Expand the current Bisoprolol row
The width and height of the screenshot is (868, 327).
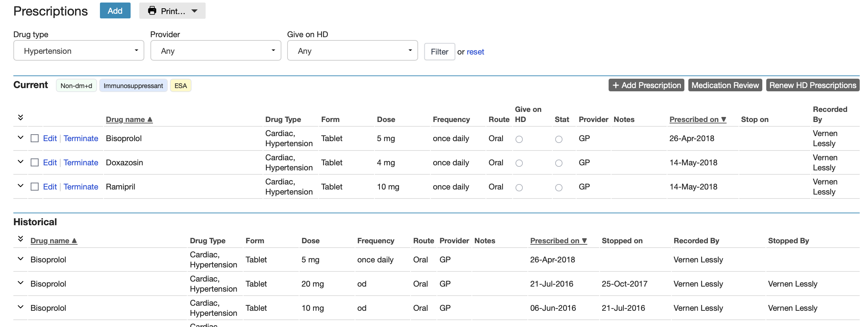(x=21, y=138)
